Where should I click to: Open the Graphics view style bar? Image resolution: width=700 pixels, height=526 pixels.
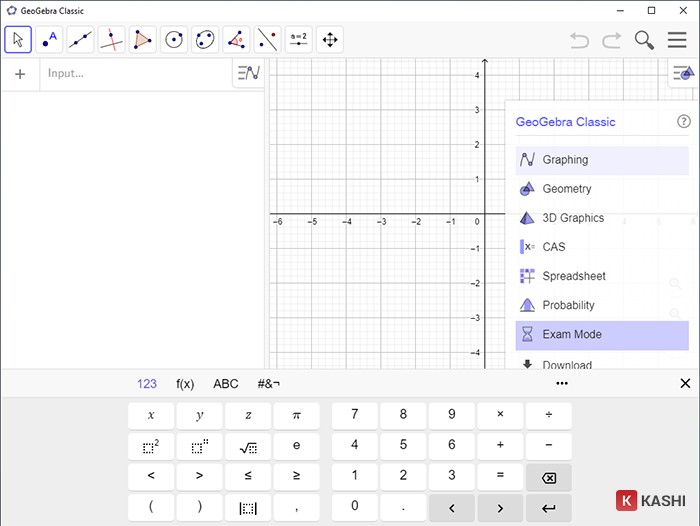click(x=684, y=72)
